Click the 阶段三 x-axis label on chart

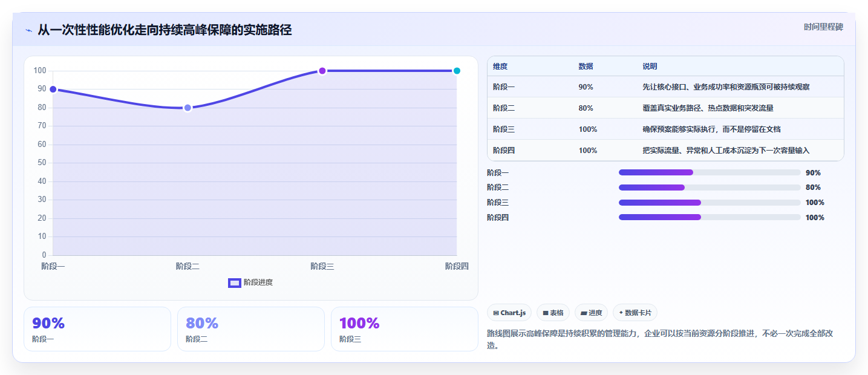tap(322, 266)
